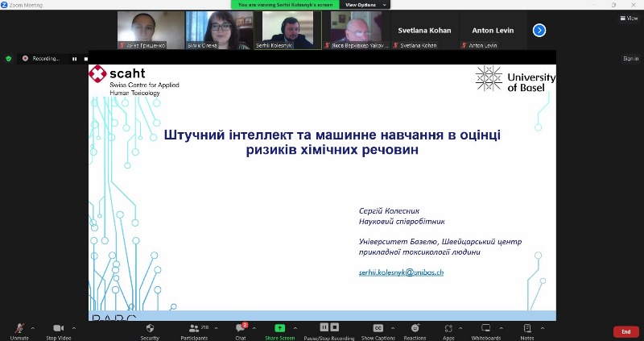Stop recording using the small top-left stop icon

[x=86, y=59]
